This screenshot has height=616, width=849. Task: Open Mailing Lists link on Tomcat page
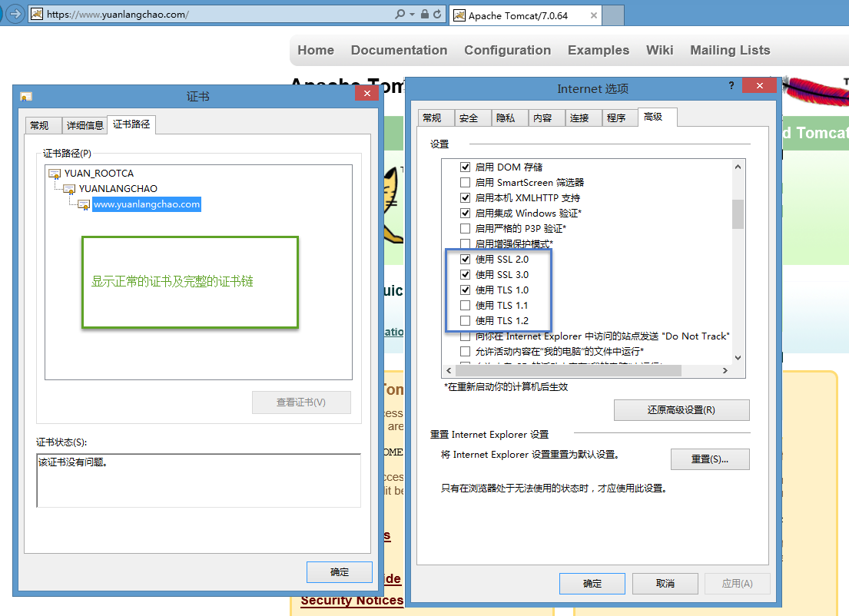tap(730, 51)
